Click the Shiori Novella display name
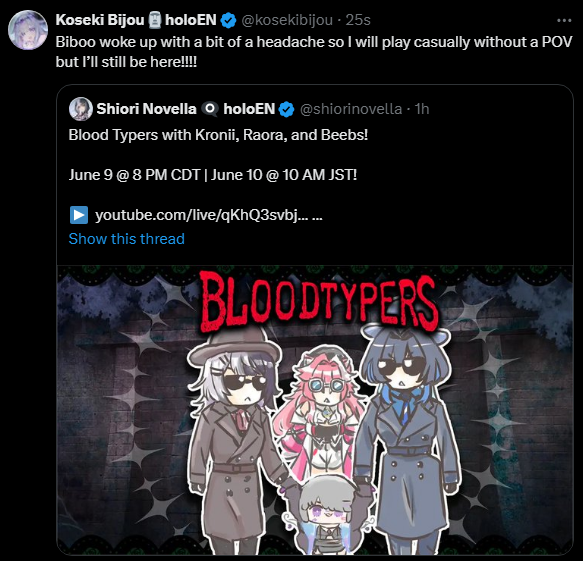583x561 pixels. (146, 109)
